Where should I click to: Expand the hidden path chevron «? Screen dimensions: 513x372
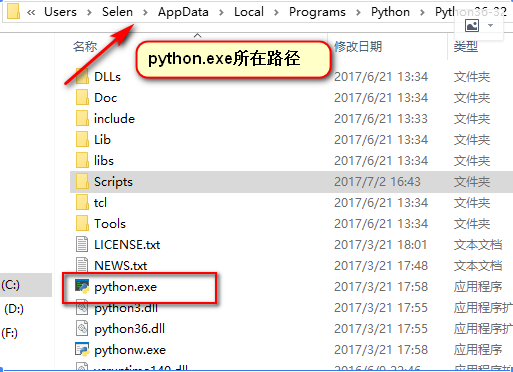tap(31, 12)
